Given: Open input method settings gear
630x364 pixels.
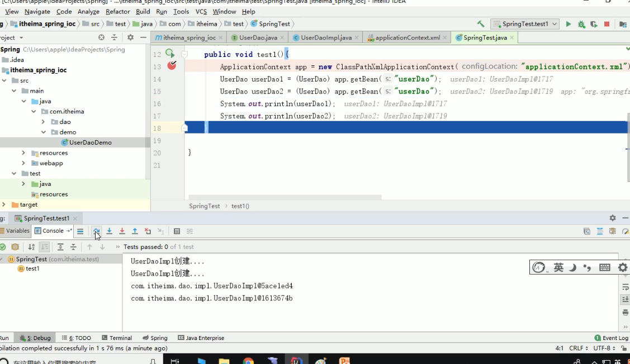Looking at the screenshot, I should pyautogui.click(x=622, y=267).
